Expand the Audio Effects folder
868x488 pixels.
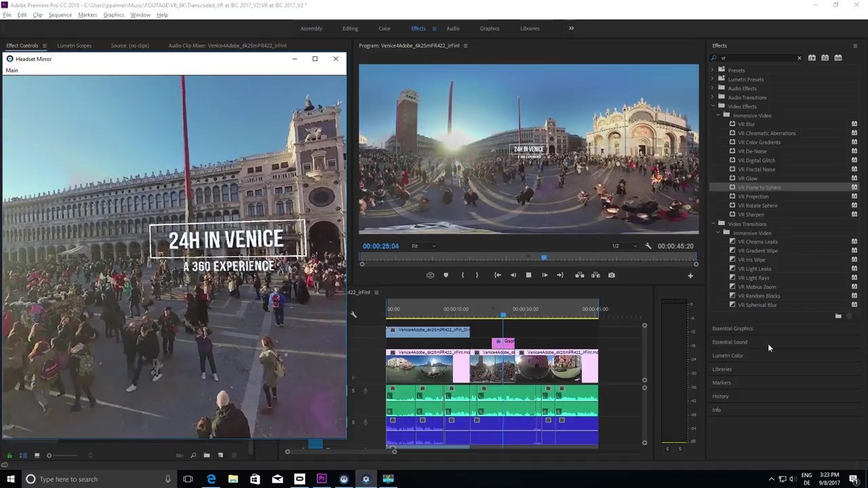pos(713,88)
